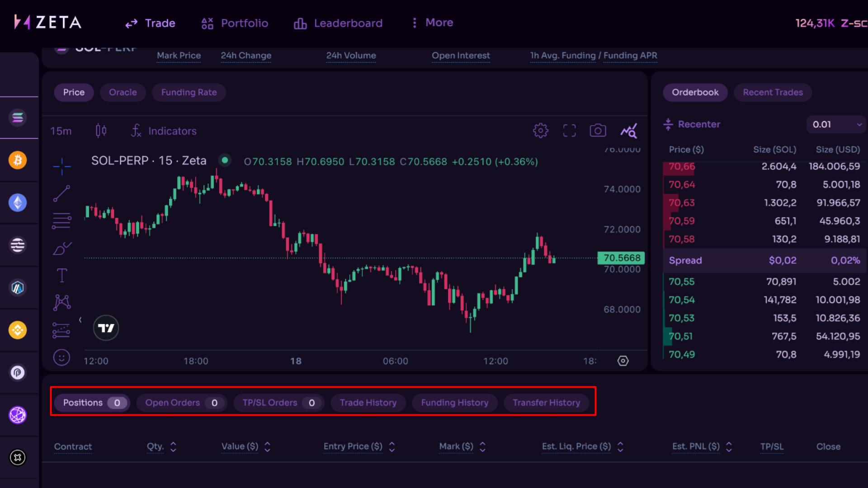868x488 pixels.
Task: Open the Indicators panel
Action: click(x=163, y=131)
